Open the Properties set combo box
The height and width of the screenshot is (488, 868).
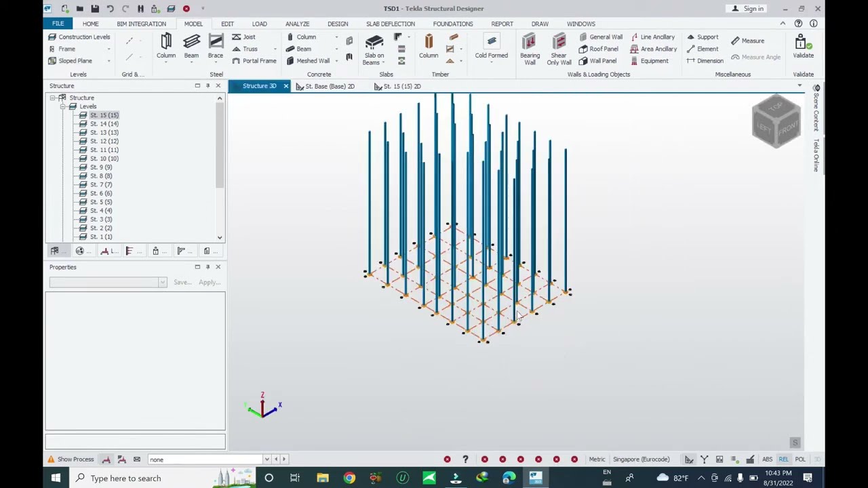[108, 282]
